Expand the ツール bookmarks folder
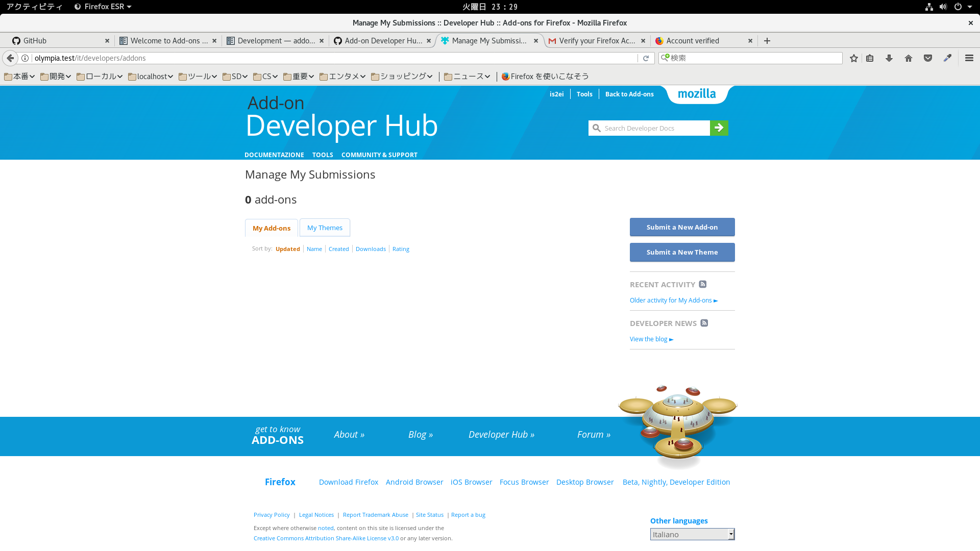The height and width of the screenshot is (551, 980). click(x=198, y=77)
